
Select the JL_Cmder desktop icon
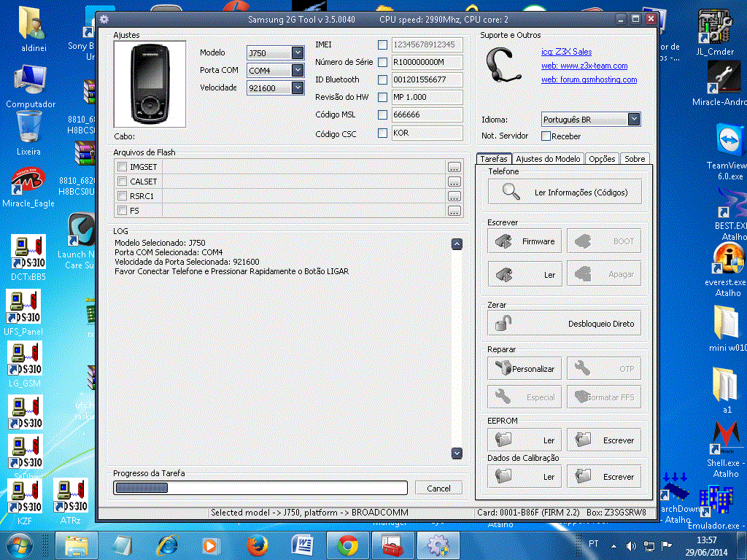coord(715,32)
